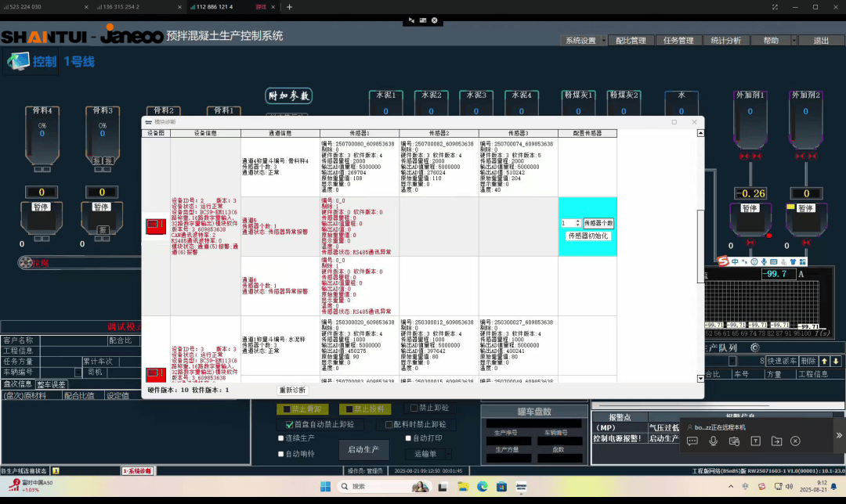Screen dimensions: 846x504
Task: Click the red device icon for module 2
Action: click(x=155, y=226)
